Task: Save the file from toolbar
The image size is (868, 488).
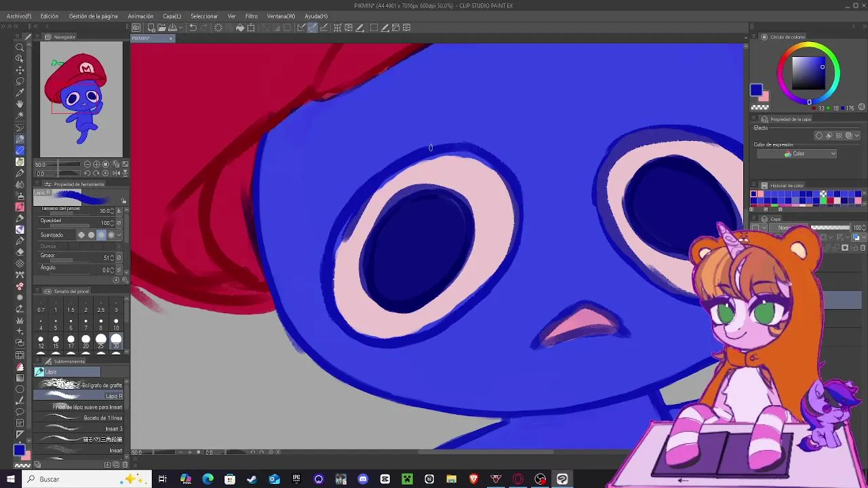Action: coord(172,28)
